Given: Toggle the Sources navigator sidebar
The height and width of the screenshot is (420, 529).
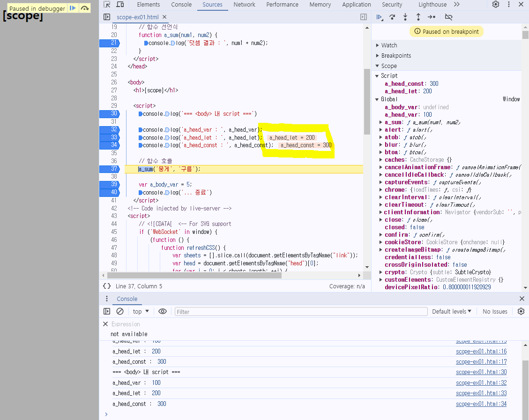Looking at the screenshot, I should [107, 17].
